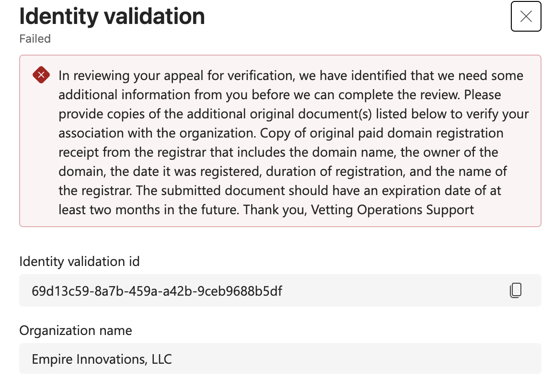This screenshot has width=553, height=392.
Task: Click the words additional information from you
Action: click(x=140, y=95)
